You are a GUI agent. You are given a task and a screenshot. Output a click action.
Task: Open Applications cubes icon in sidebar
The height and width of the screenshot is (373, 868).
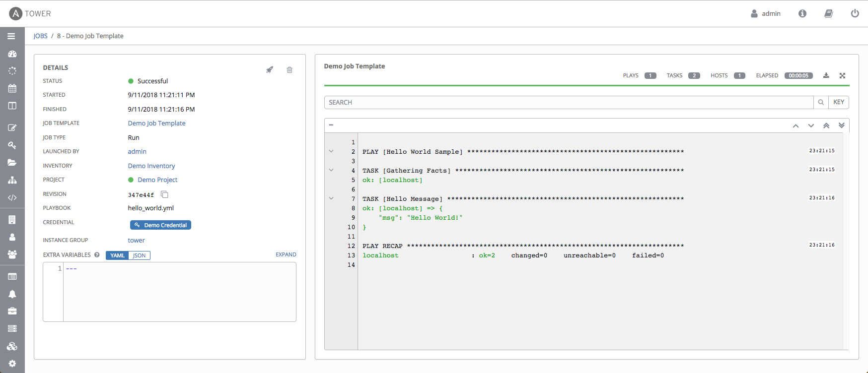click(x=12, y=346)
